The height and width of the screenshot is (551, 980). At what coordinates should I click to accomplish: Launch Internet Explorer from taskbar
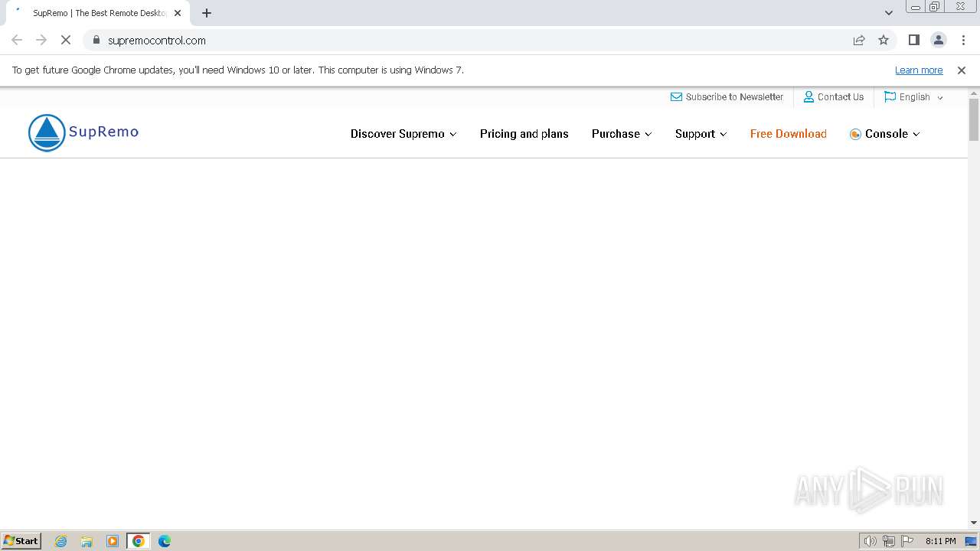(x=61, y=541)
